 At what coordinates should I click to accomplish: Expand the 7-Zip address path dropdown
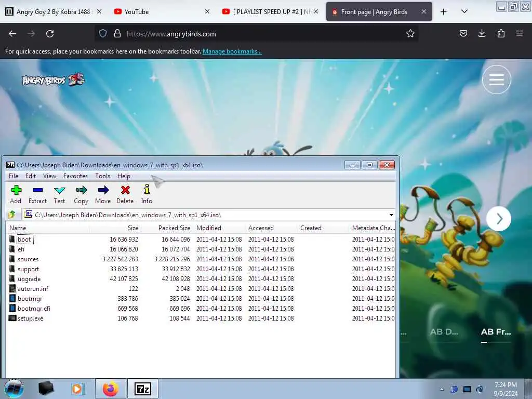[x=391, y=215]
